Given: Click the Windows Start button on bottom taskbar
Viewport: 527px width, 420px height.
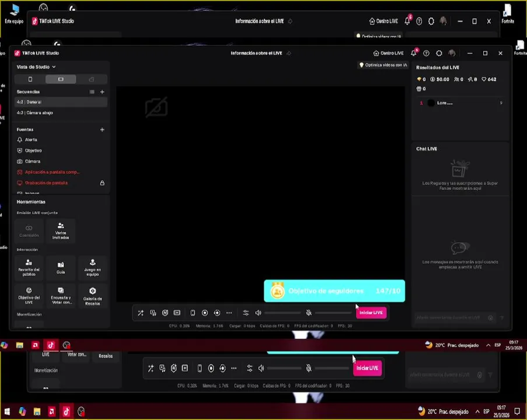Looking at the screenshot, I should [7, 411].
